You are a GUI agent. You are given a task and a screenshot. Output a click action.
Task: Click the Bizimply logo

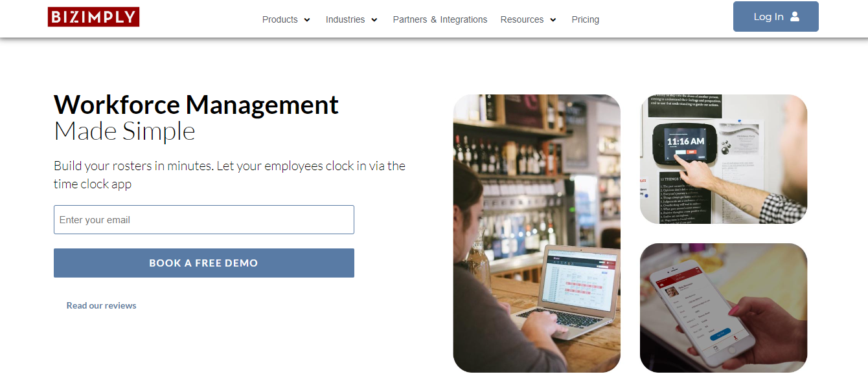[93, 17]
